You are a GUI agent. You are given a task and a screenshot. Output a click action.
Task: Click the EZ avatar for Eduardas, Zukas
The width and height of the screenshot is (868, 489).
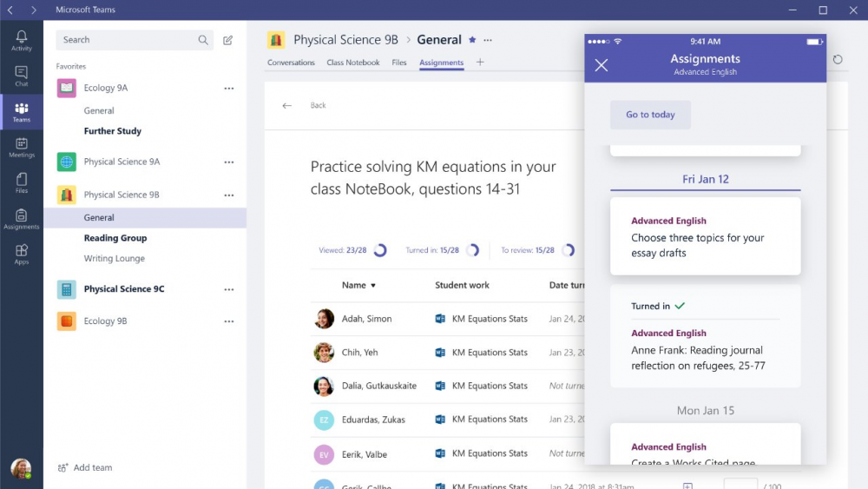point(324,420)
